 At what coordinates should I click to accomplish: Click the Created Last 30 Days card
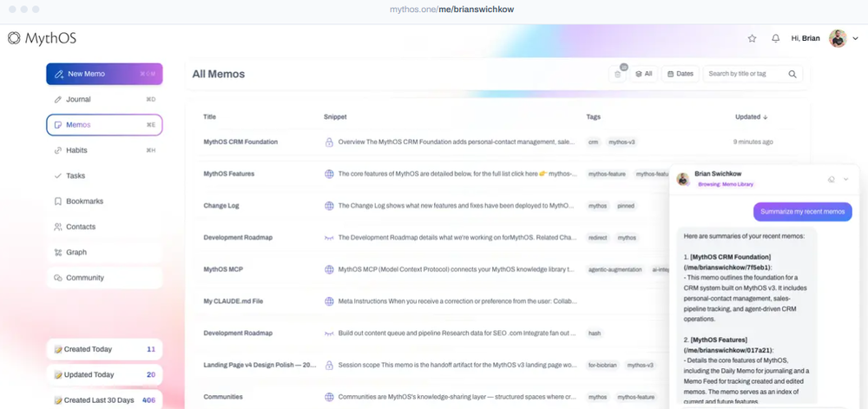[x=104, y=400]
